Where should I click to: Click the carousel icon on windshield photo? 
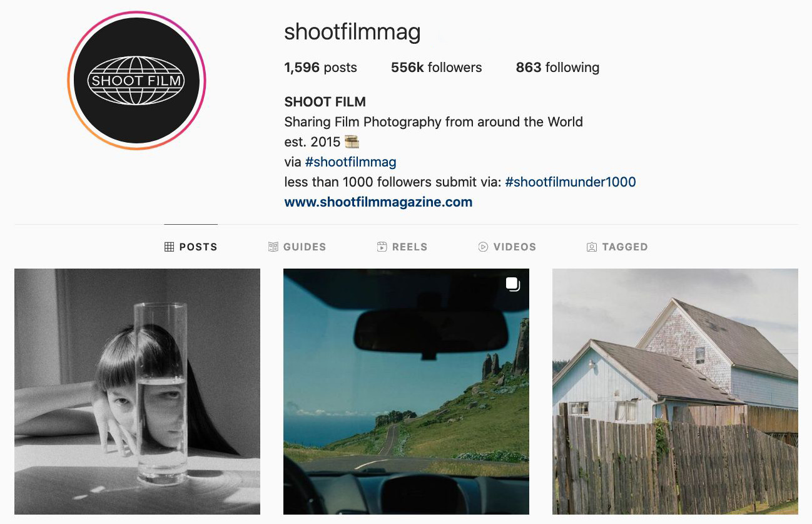(513, 284)
